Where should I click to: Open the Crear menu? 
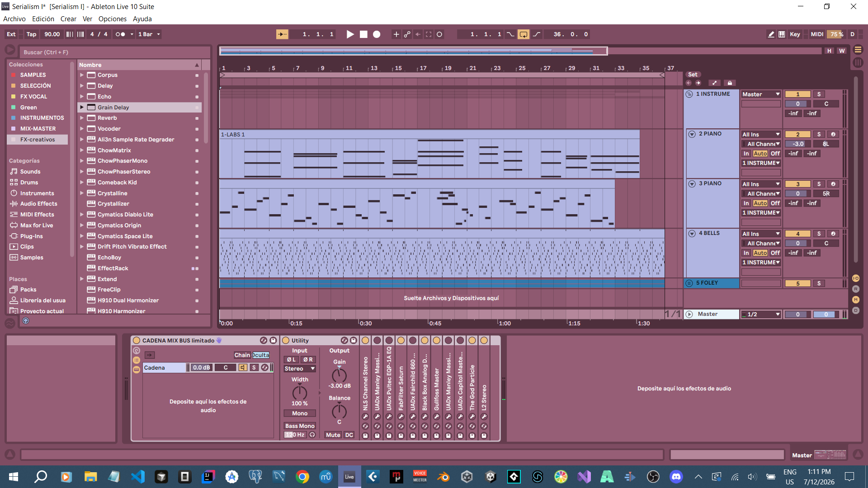68,19
